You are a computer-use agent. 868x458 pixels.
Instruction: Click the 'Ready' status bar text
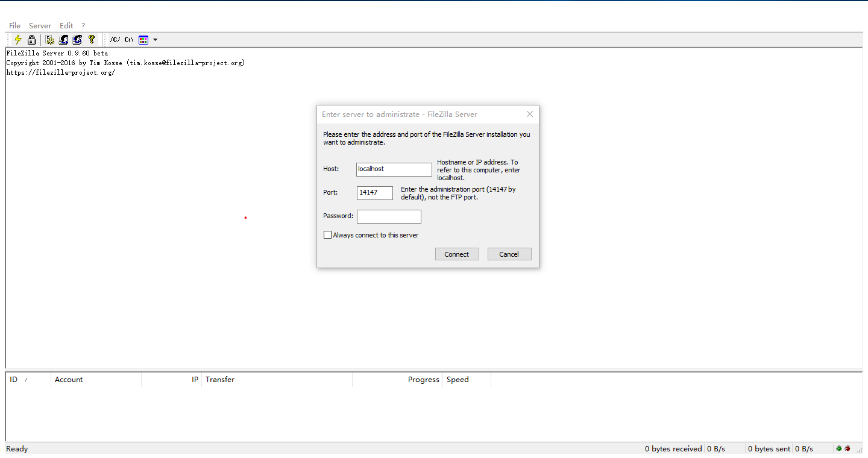coord(17,449)
